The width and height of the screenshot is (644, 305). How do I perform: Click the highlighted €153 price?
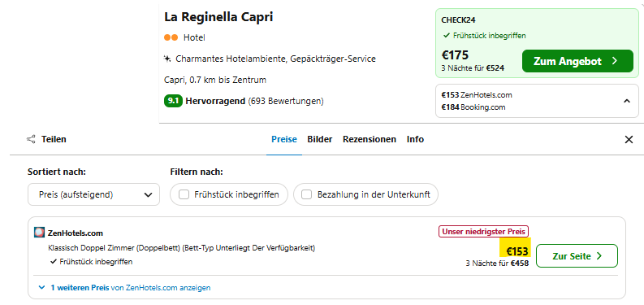[516, 251]
